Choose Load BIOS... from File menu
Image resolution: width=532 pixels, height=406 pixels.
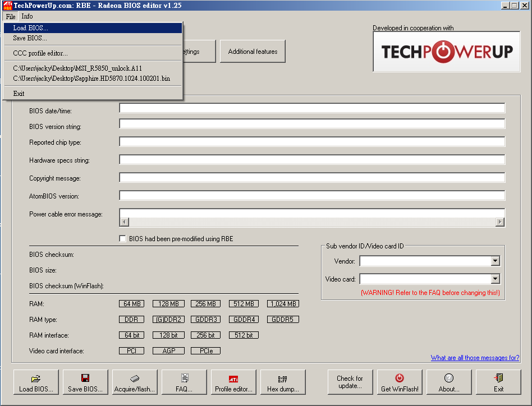point(93,28)
